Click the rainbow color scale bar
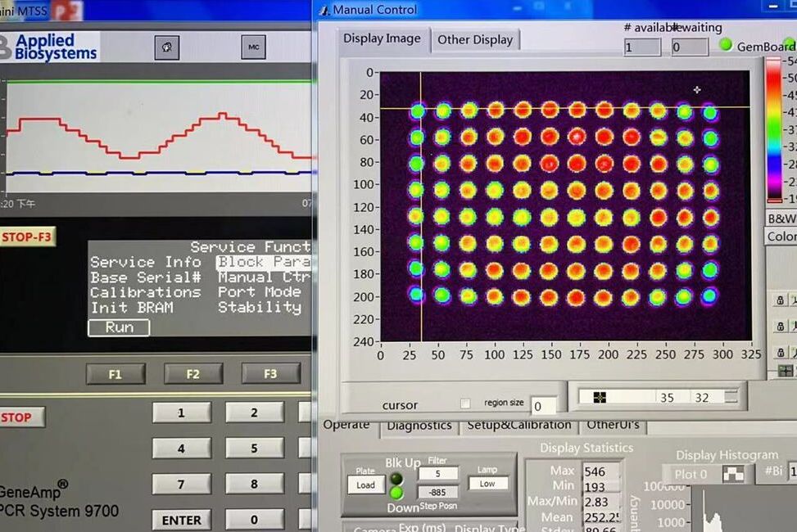 coord(773,130)
